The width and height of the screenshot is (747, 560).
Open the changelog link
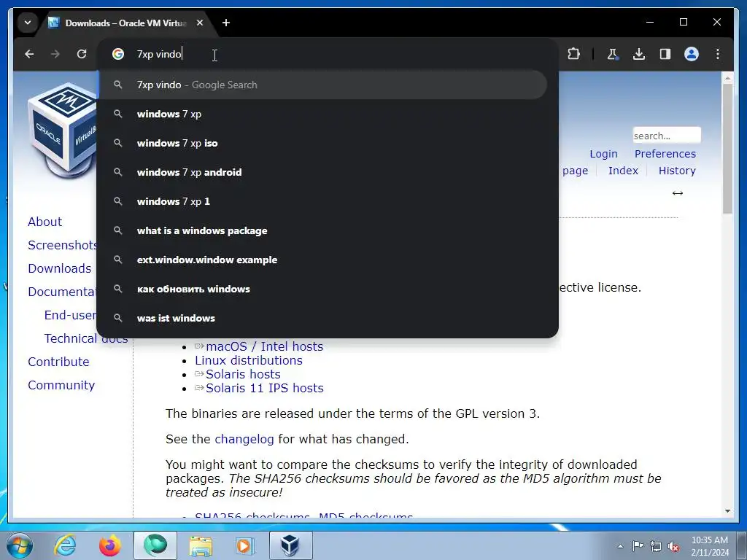(x=244, y=439)
